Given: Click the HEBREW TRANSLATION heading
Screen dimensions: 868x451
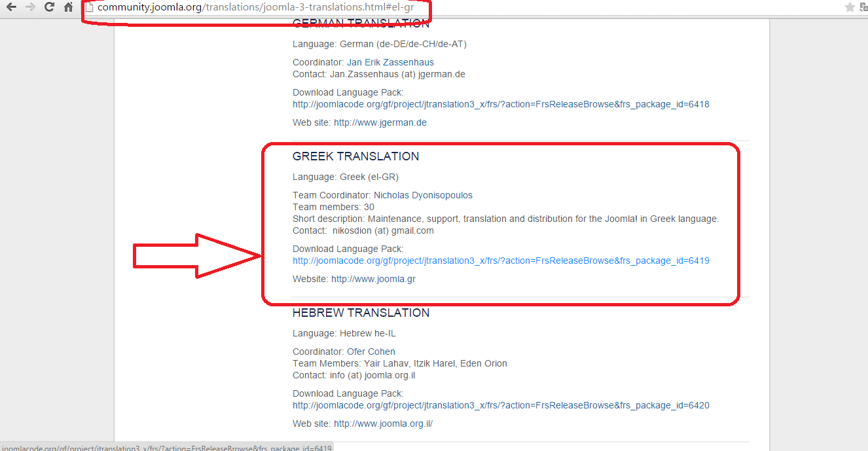Looking at the screenshot, I should click(x=361, y=313).
